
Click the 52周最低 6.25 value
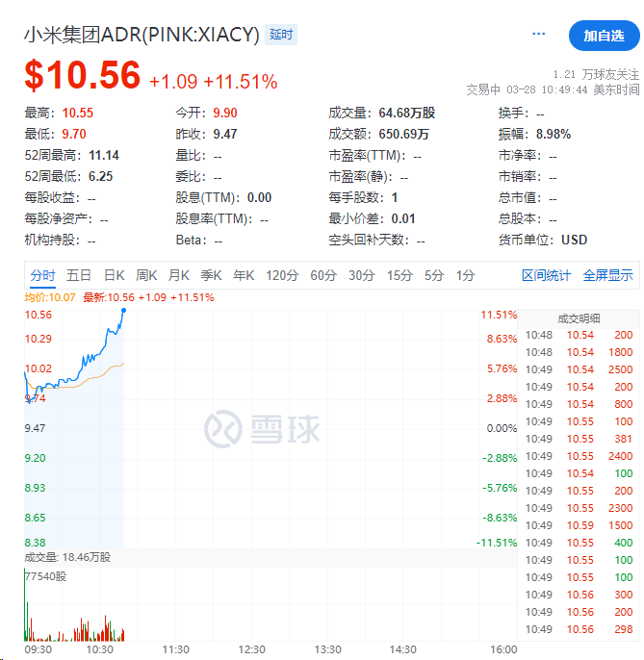click(101, 176)
